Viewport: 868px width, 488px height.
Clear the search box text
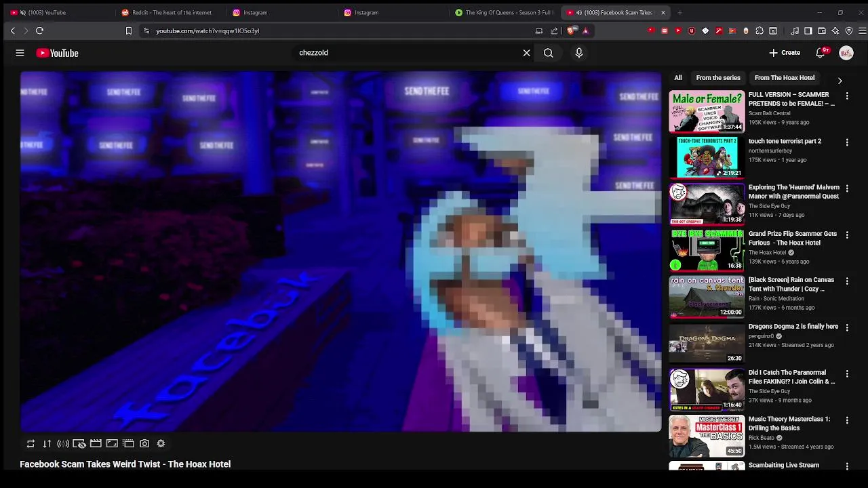(x=526, y=53)
